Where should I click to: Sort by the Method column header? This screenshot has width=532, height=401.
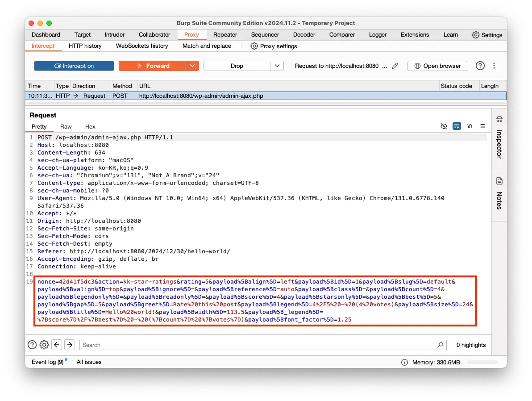pyautogui.click(x=124, y=86)
